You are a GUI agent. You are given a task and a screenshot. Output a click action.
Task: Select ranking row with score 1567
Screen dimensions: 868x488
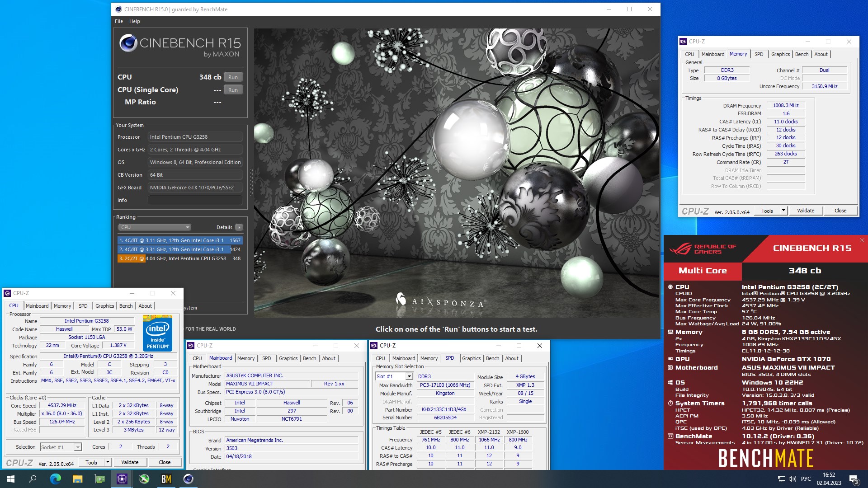(x=180, y=240)
